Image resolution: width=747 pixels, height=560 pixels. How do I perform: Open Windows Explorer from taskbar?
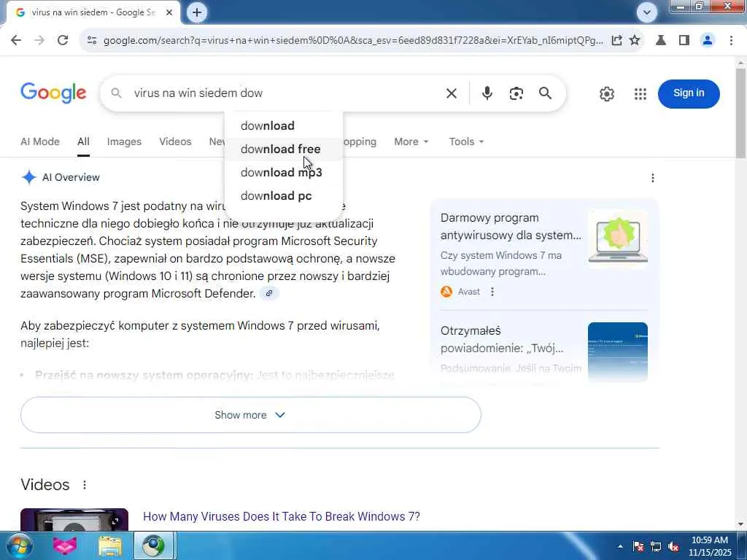[110, 545]
